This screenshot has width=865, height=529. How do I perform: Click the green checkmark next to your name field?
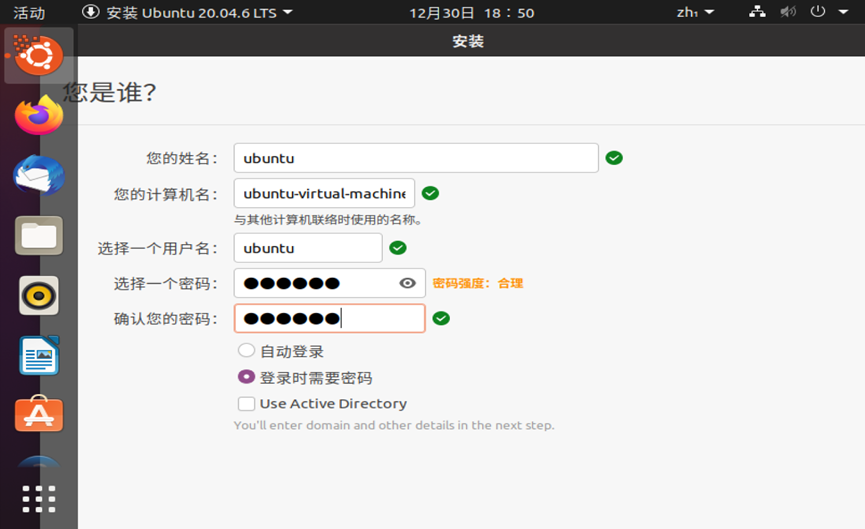[x=614, y=158]
